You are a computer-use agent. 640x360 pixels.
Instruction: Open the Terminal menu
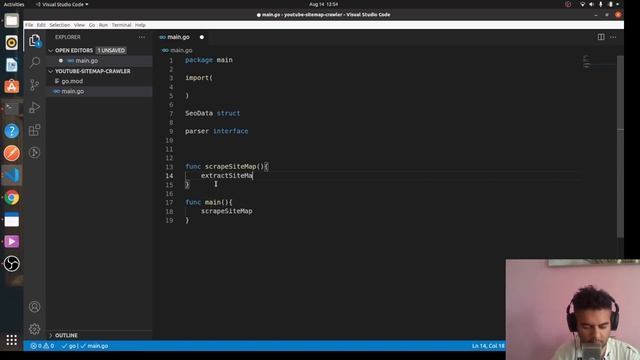121,25
